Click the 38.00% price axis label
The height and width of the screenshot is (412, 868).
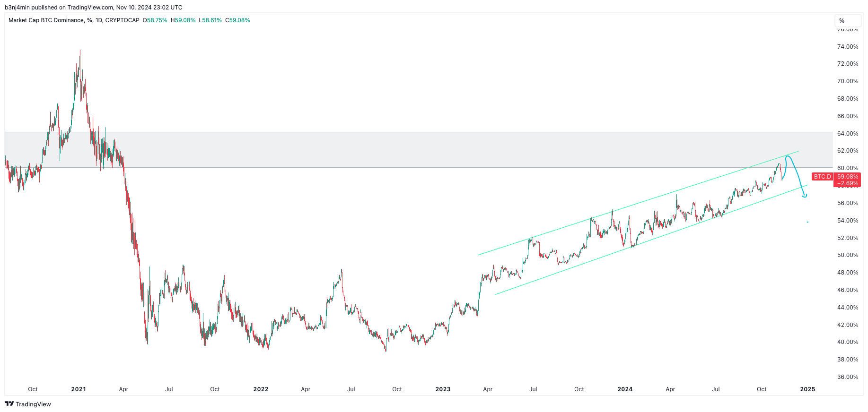(x=848, y=360)
